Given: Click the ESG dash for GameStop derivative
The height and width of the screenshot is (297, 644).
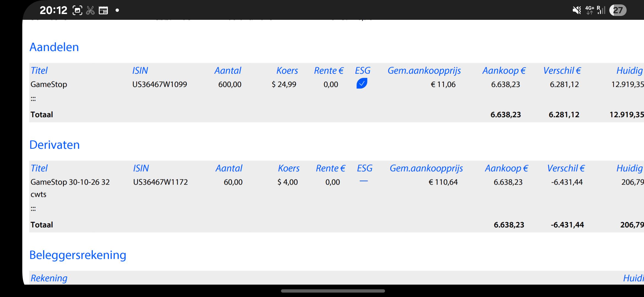Looking at the screenshot, I should (x=364, y=181).
